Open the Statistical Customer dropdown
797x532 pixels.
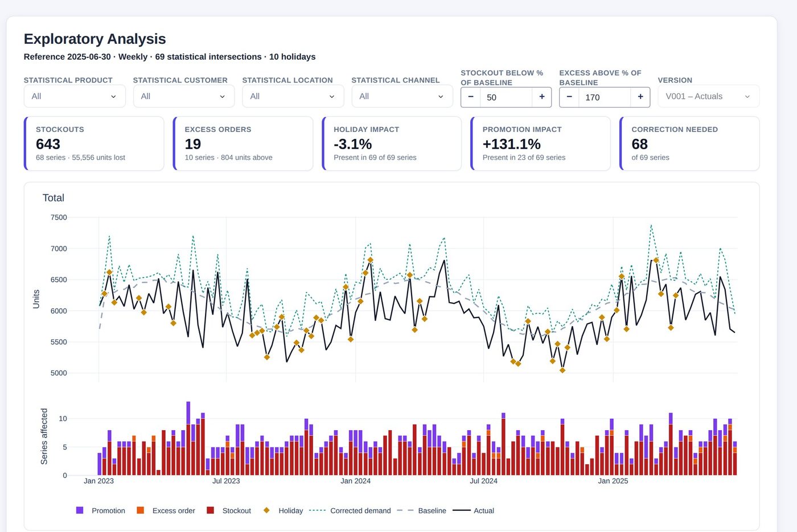[184, 96]
